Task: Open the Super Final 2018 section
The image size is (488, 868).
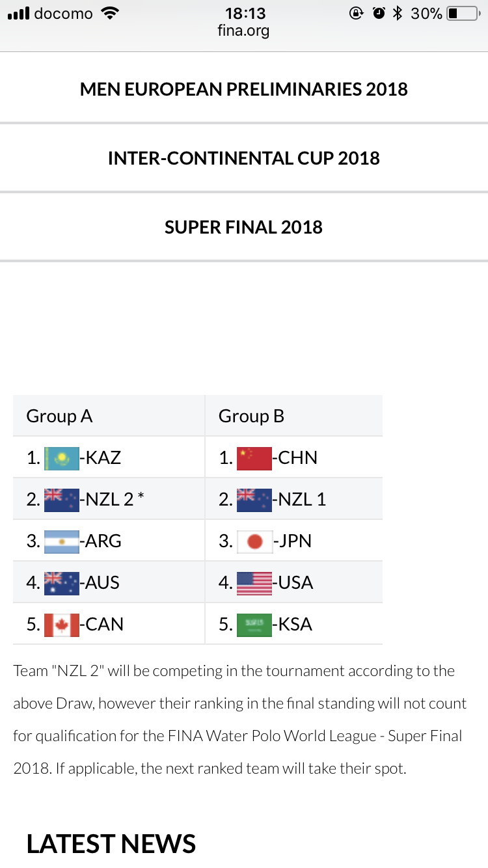Action: (x=244, y=227)
